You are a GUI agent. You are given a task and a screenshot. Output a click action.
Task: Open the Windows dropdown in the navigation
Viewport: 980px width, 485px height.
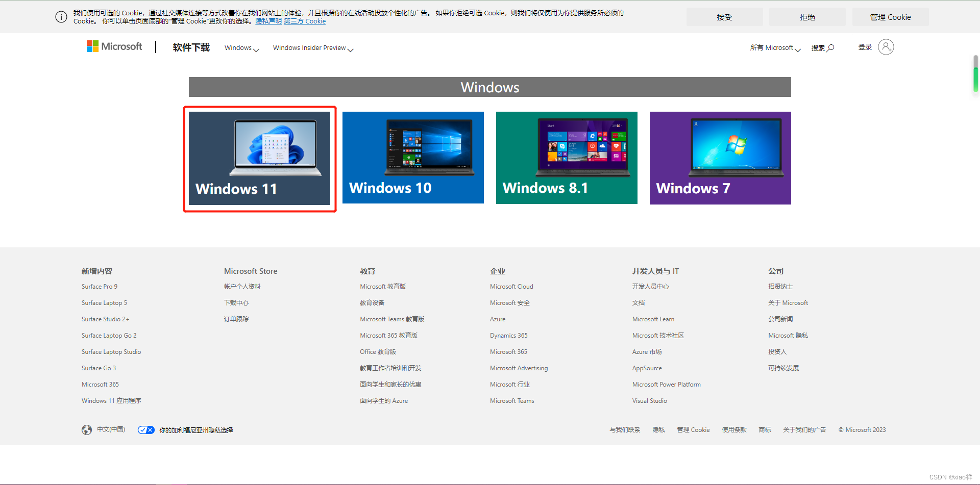point(241,47)
